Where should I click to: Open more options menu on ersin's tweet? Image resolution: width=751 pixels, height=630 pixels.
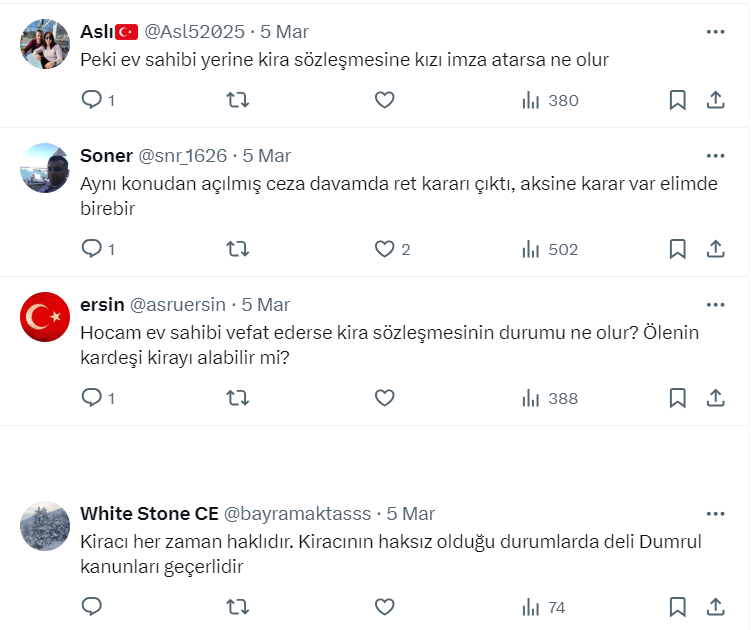pyautogui.click(x=715, y=305)
